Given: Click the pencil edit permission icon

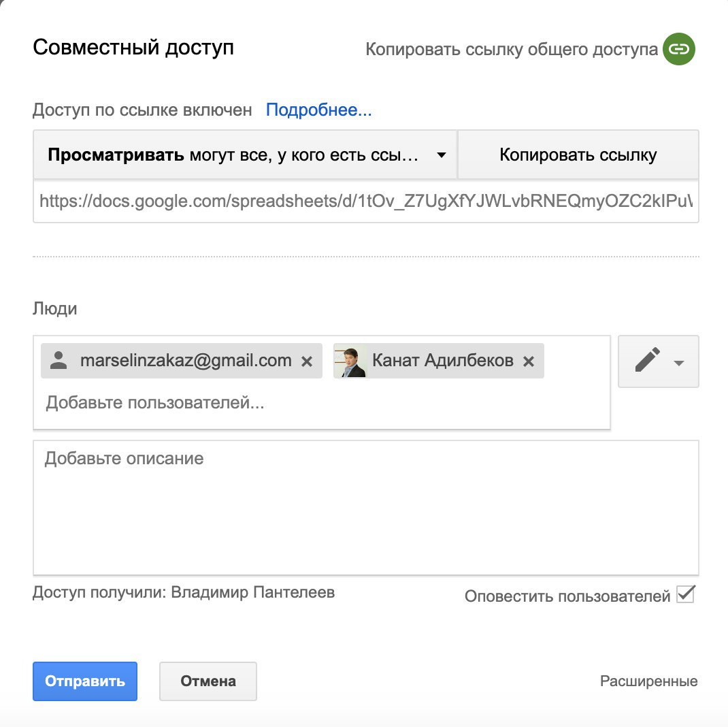Looking at the screenshot, I should pos(647,361).
